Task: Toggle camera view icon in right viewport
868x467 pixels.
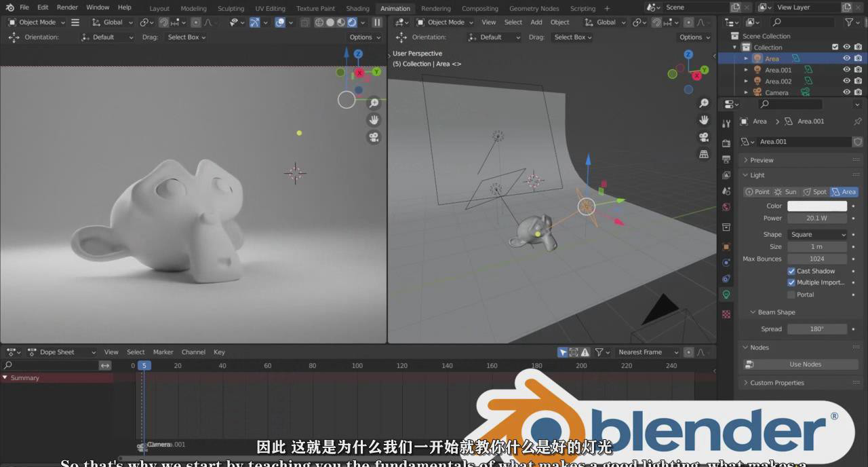Action: coord(704,137)
